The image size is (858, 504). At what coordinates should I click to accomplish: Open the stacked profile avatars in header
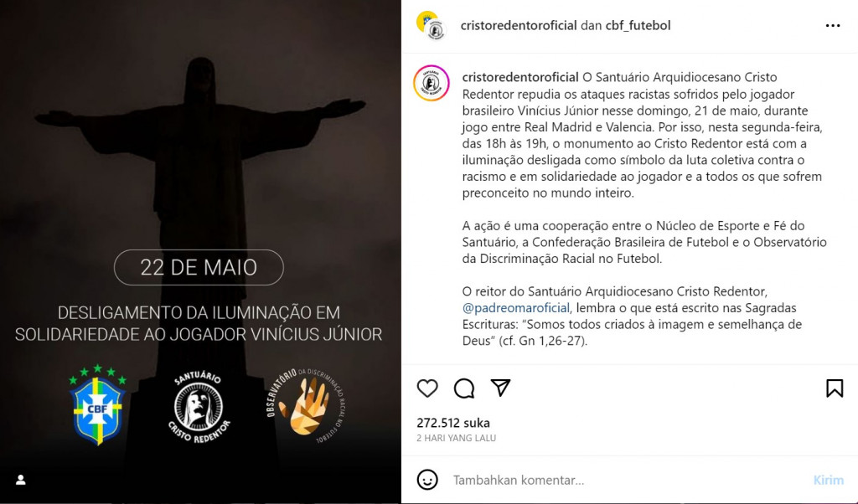click(x=432, y=26)
